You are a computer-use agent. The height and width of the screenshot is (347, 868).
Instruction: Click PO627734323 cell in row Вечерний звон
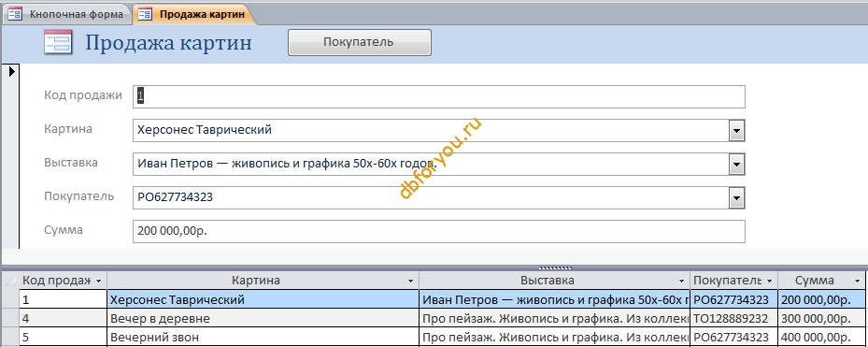[733, 337]
